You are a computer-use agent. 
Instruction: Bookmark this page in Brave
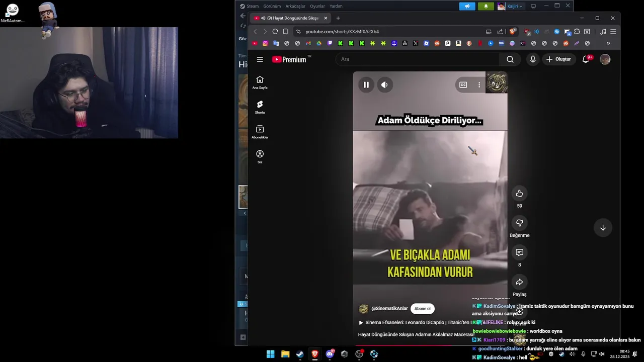(x=285, y=32)
